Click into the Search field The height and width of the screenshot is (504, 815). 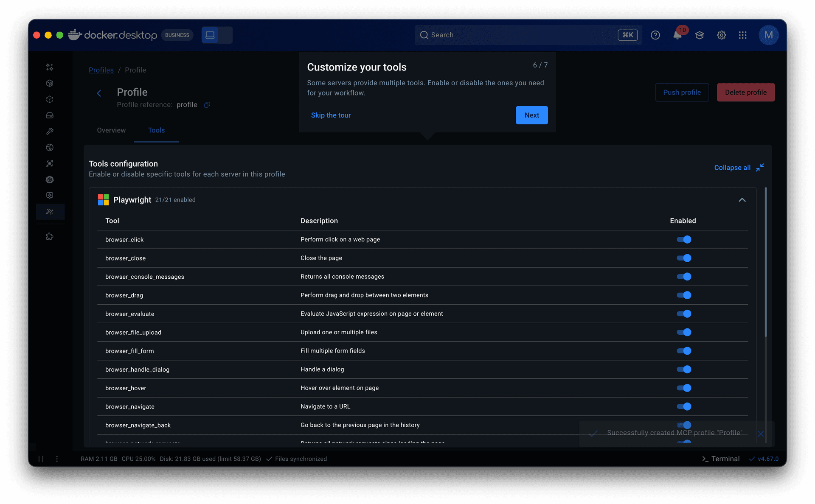click(518, 35)
